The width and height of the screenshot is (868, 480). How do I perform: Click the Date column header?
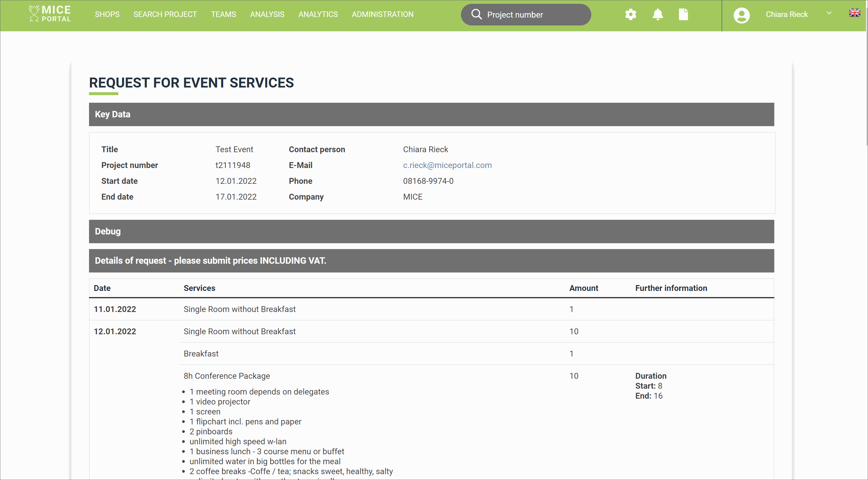(x=102, y=288)
